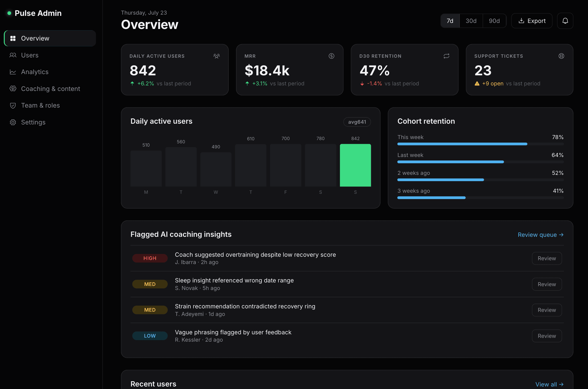The image size is (588, 389).
Task: Click the This week retention bar
Action: [x=480, y=144]
